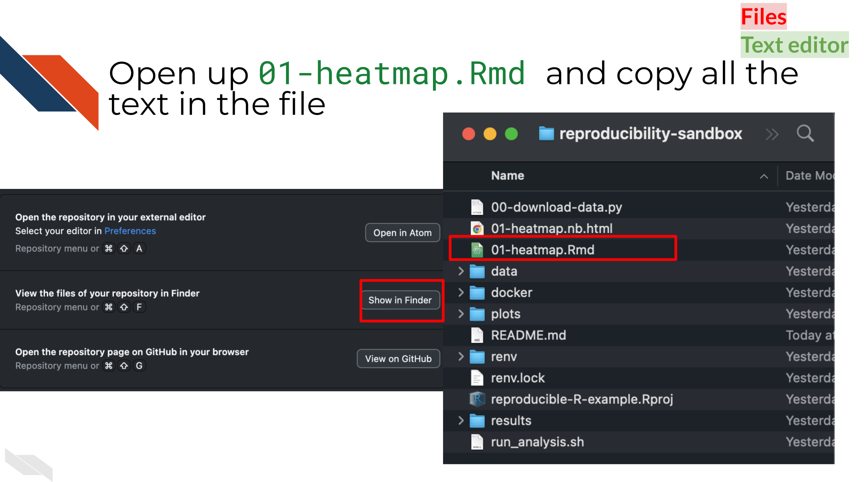Click the renv folder icon
Viewport: 868px width, 482px height.
point(477,357)
